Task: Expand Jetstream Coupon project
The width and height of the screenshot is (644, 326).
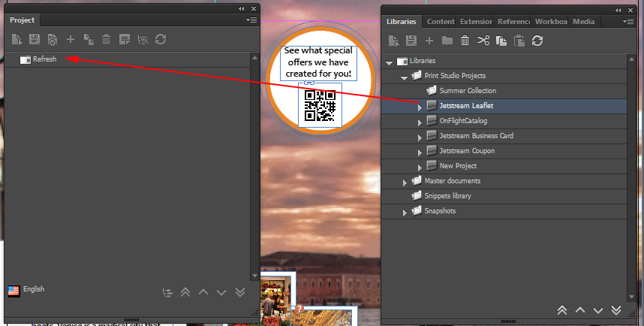Action: click(420, 152)
